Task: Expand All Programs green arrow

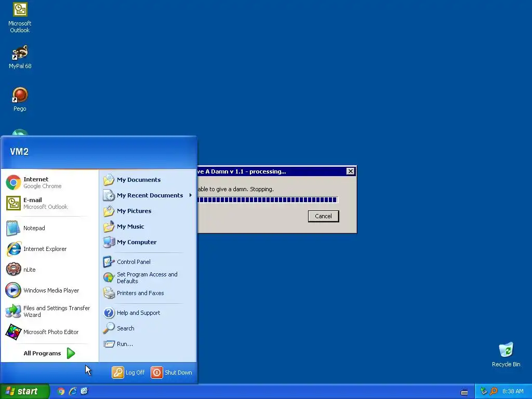Action: pyautogui.click(x=71, y=353)
